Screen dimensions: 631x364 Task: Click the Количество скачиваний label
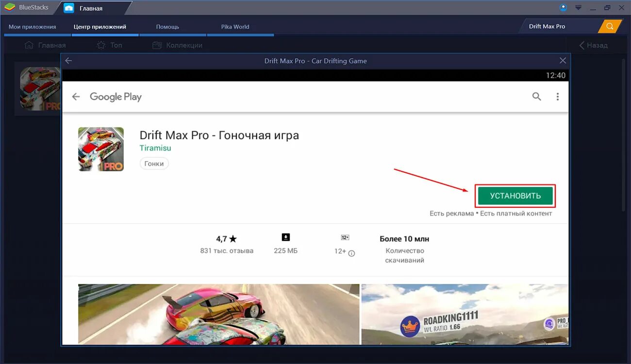(x=405, y=256)
